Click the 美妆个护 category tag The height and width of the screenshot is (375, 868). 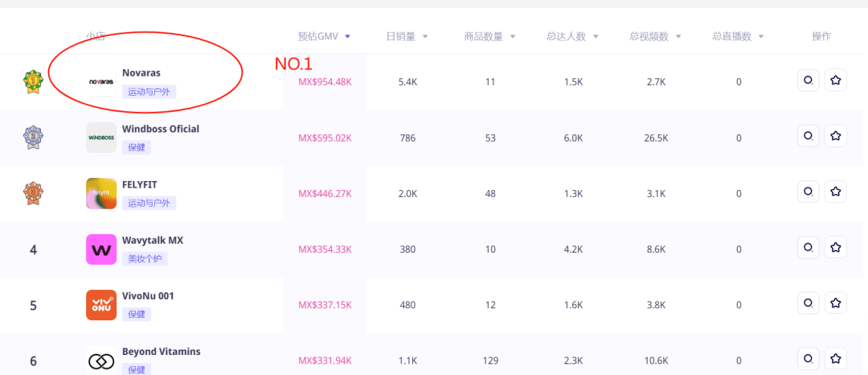[145, 259]
